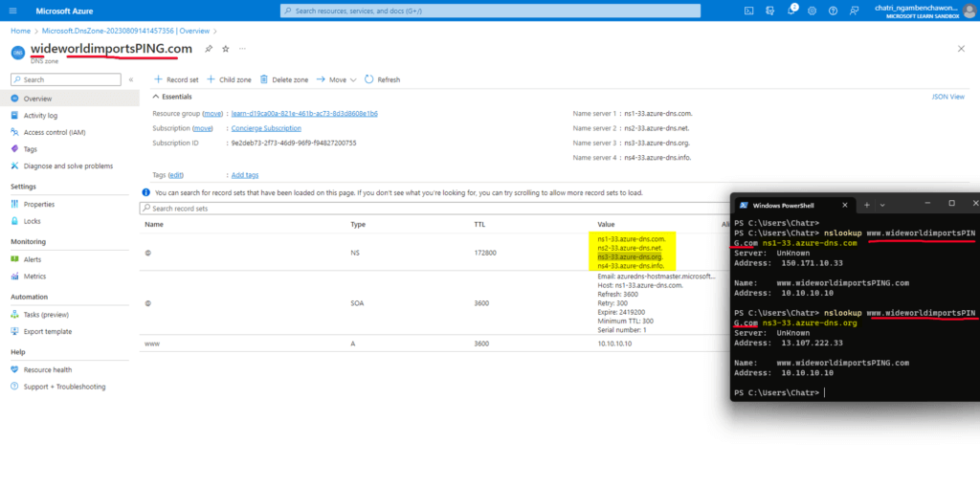980x488 pixels.
Task: Click the Tags edit link
Action: 176,175
